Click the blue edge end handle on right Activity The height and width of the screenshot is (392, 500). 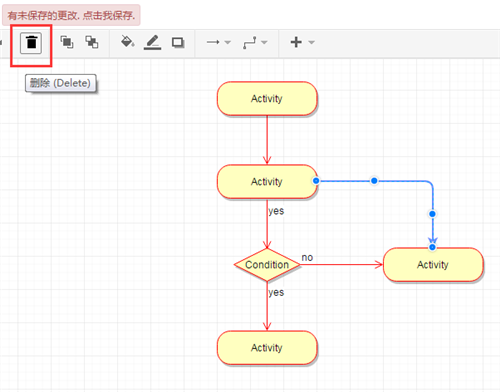432,247
